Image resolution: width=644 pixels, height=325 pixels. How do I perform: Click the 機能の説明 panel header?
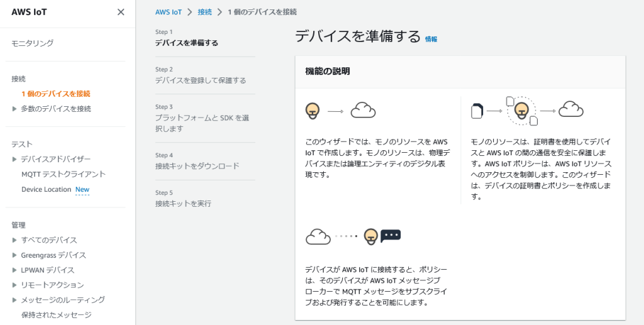[460, 72]
